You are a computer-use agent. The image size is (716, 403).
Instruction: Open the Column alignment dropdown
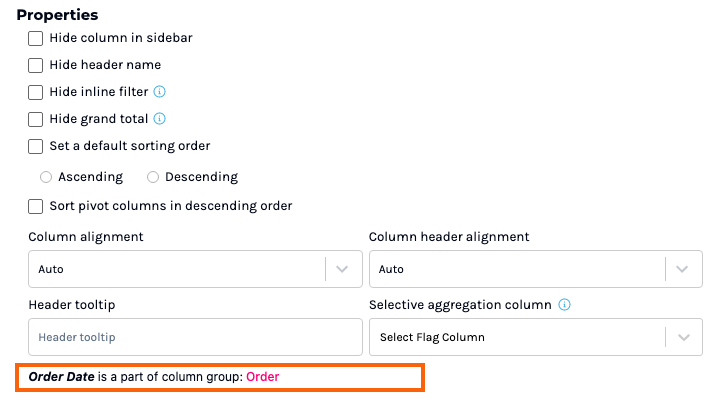tap(342, 269)
